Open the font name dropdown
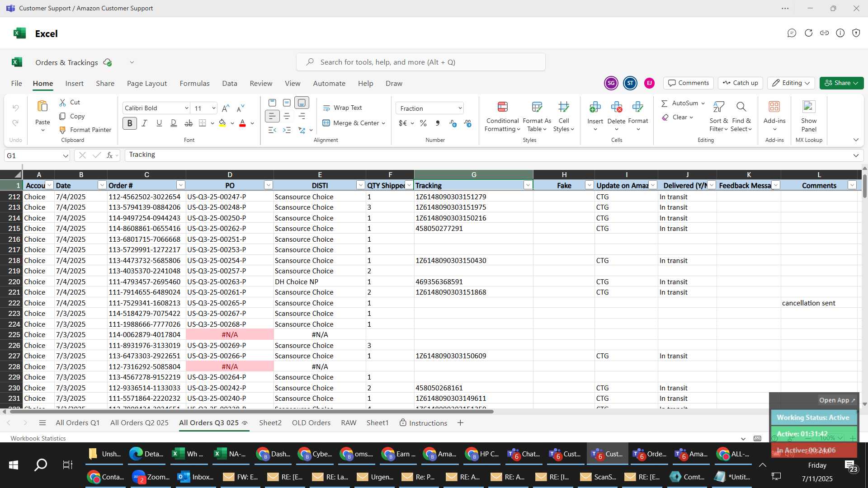The width and height of the screenshot is (868, 488). pyautogui.click(x=186, y=108)
